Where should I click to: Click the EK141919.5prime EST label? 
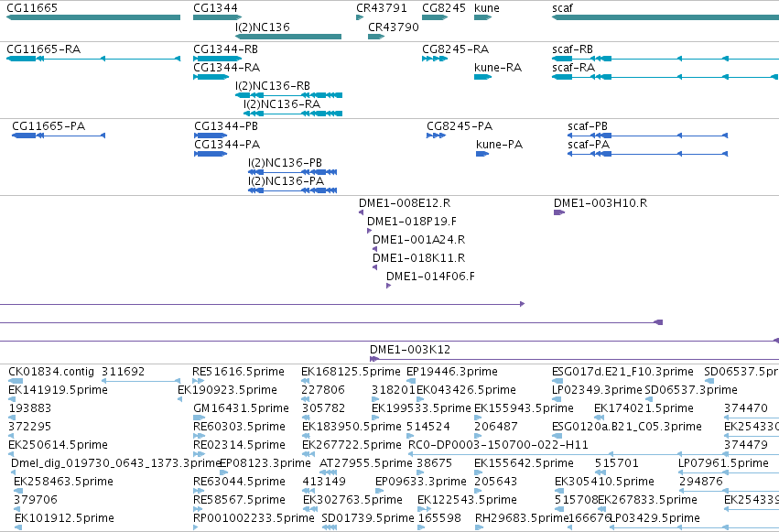(58, 390)
